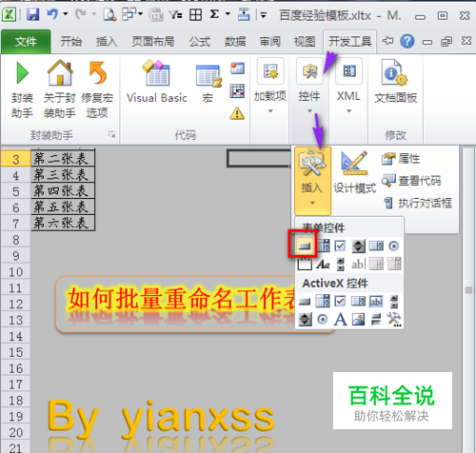Click the AutoSum sigma icon

pos(214,14)
